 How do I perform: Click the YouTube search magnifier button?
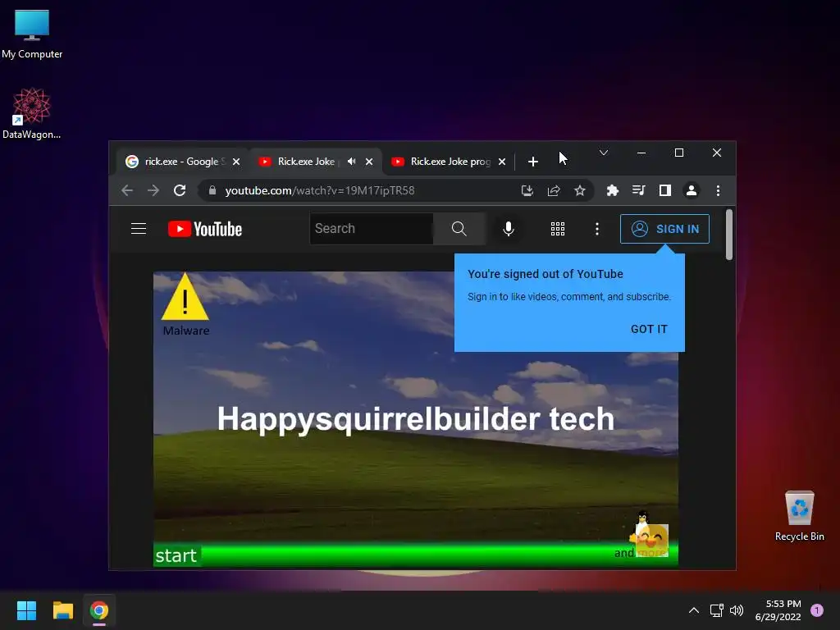pos(459,229)
